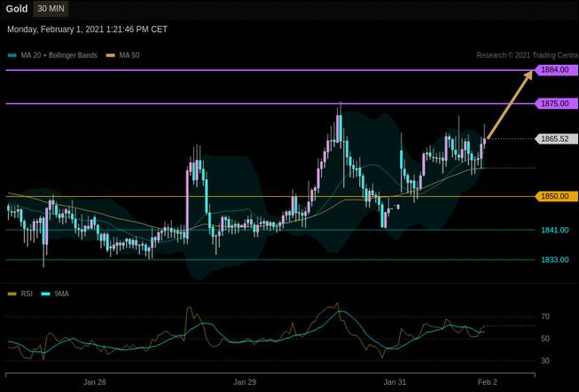Click the Jan 31 date axis label
Viewport: 579px width, 392px height.
click(x=395, y=382)
